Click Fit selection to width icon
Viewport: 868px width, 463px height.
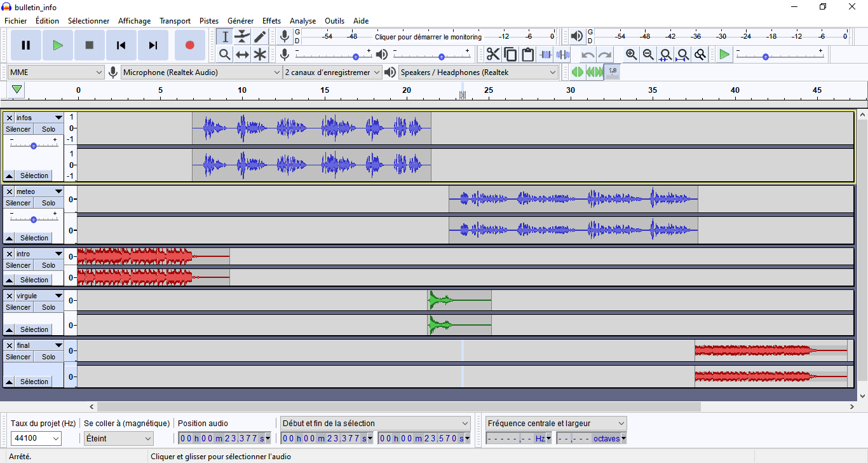(665, 55)
